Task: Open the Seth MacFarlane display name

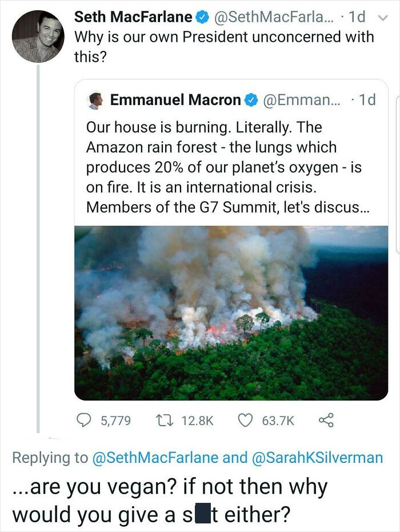Action: pos(133,17)
